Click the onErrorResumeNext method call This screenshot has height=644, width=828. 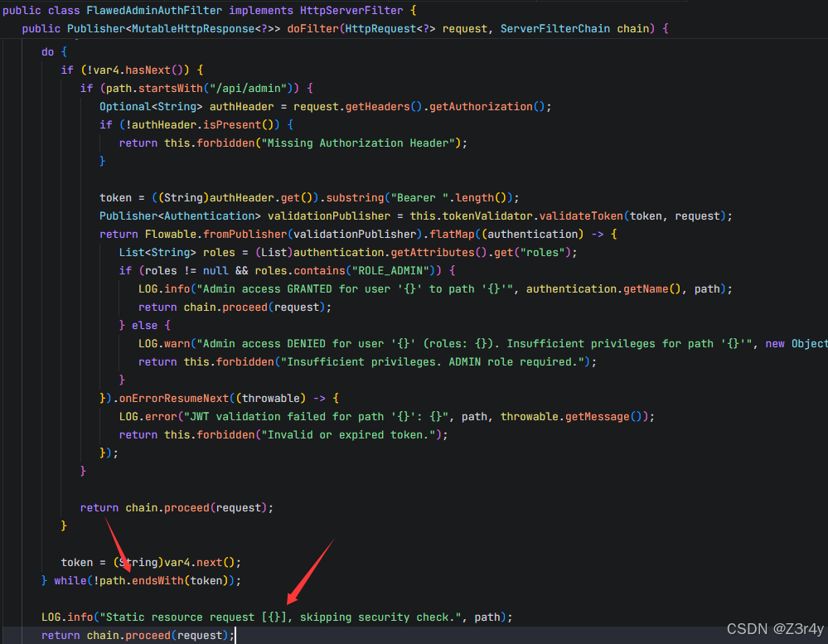(174, 398)
